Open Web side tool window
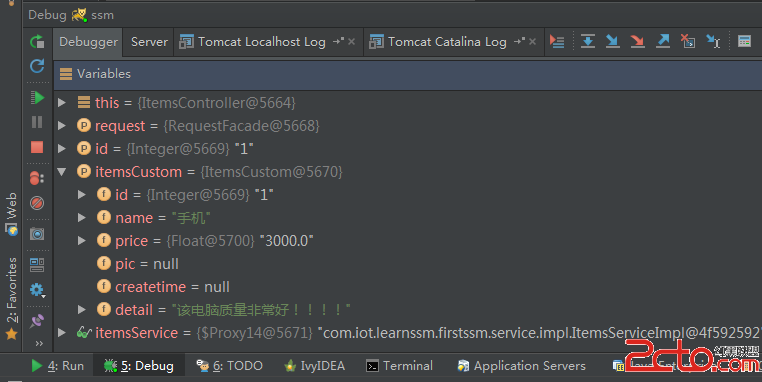This screenshot has width=762, height=382. [x=11, y=214]
